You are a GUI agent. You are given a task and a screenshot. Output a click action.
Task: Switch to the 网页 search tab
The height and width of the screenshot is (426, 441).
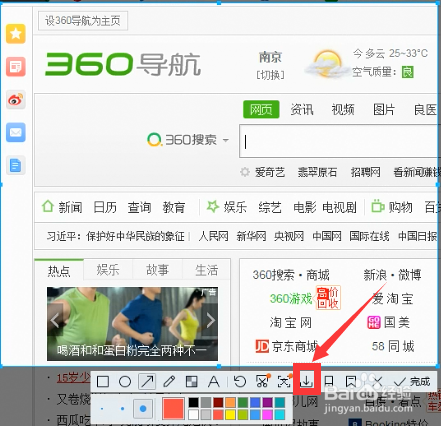[261, 109]
